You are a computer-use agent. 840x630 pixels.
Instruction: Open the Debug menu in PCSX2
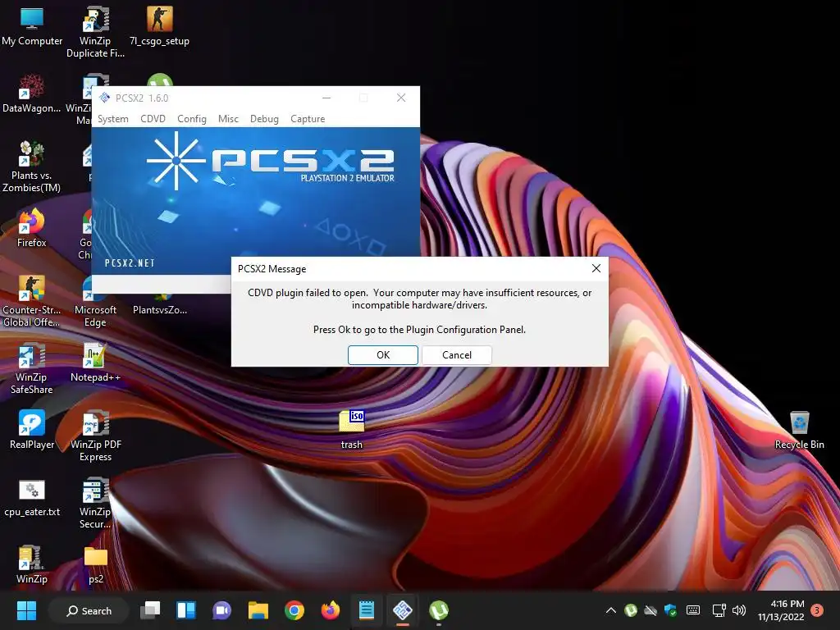264,119
